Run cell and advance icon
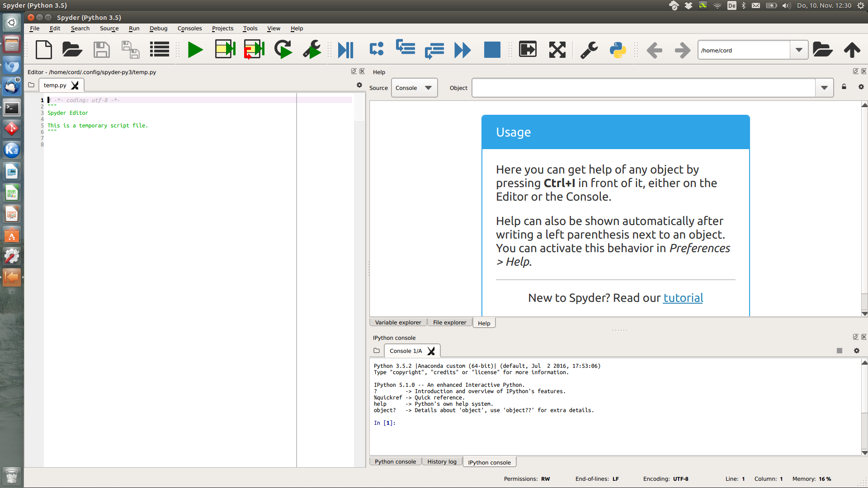This screenshot has width=868, height=488. tap(254, 50)
